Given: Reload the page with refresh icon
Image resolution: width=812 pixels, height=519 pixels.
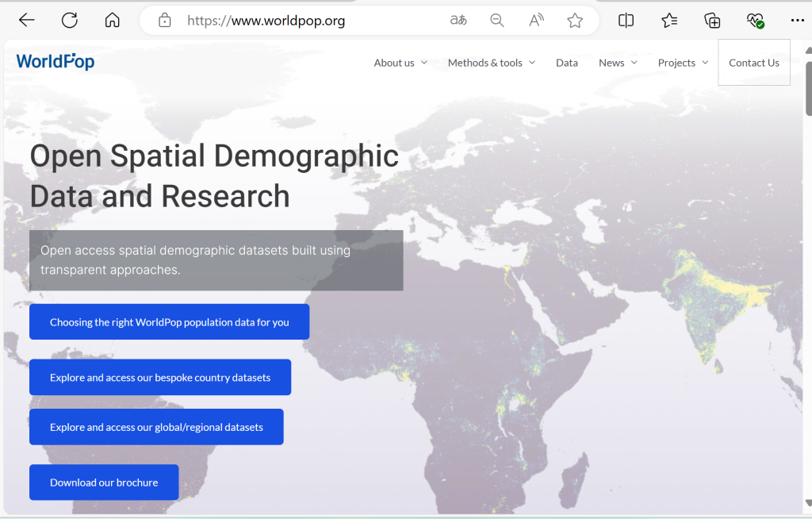Looking at the screenshot, I should pyautogui.click(x=70, y=21).
